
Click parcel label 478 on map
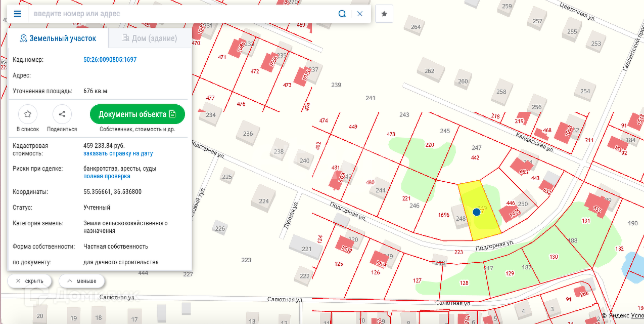tap(391, 134)
